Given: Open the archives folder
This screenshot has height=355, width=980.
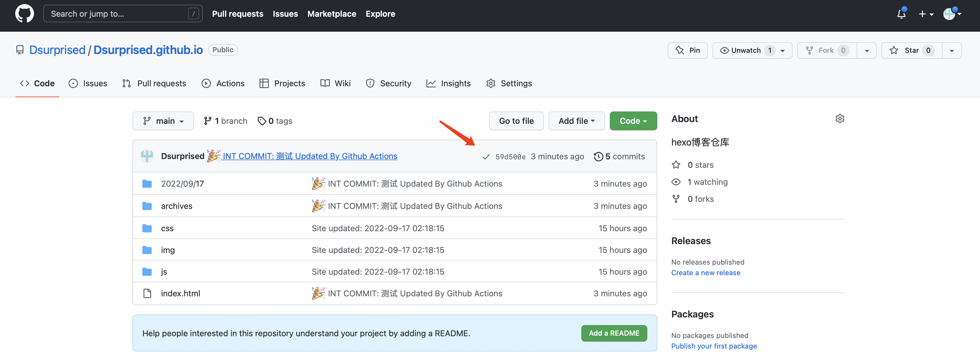Looking at the screenshot, I should tap(177, 206).
